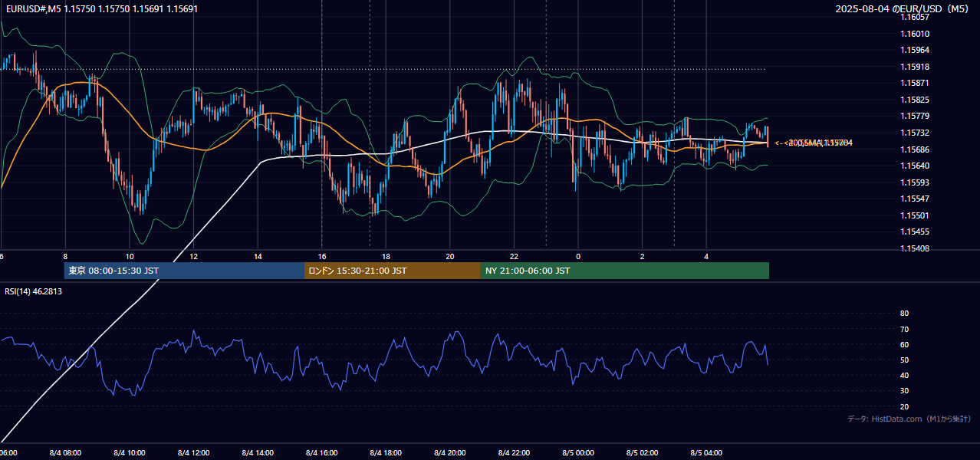980x460 pixels.
Task: Click price axis label 1.15547
Action: click(x=914, y=199)
